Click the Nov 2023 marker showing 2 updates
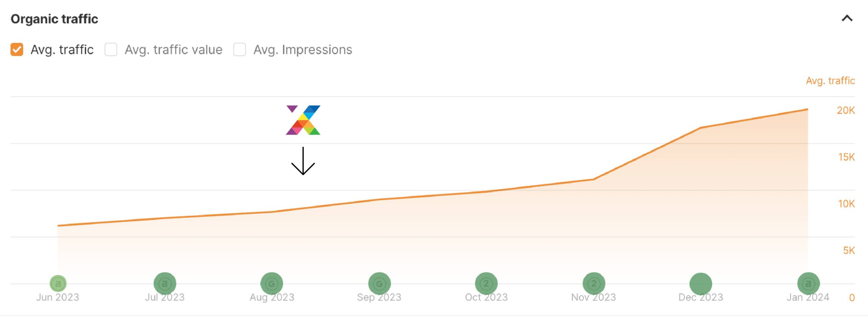This screenshot has width=868, height=324. point(594,283)
